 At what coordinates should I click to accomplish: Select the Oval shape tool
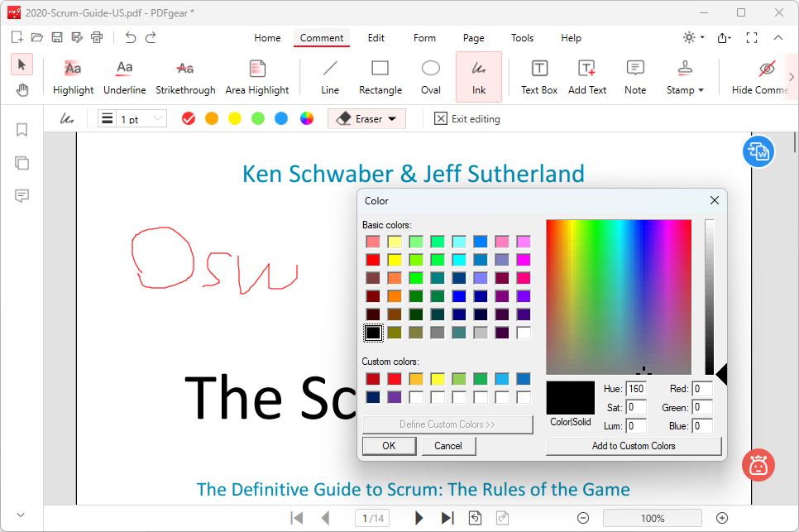(x=431, y=77)
